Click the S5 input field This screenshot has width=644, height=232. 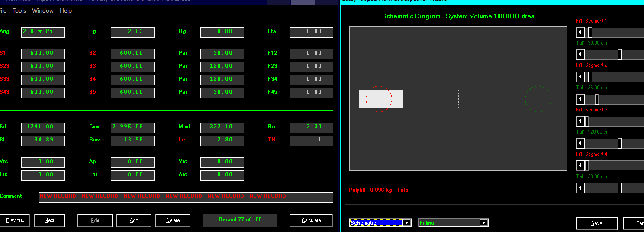click(132, 93)
